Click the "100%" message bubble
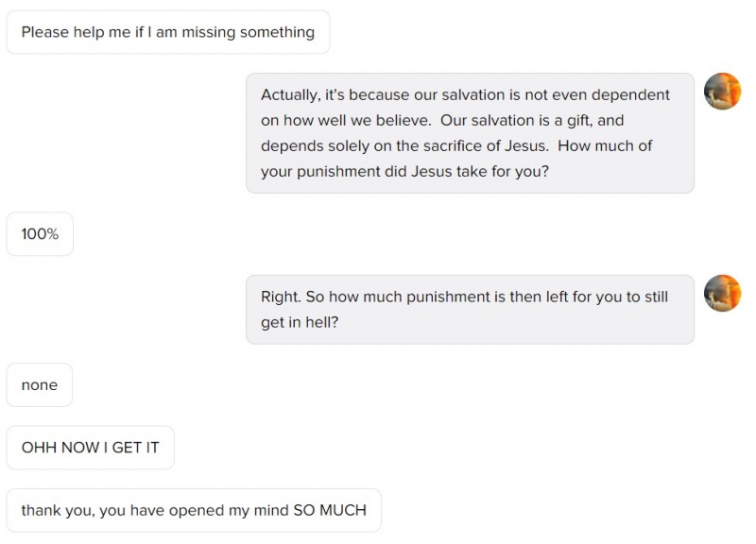The image size is (756, 544). [x=40, y=234]
